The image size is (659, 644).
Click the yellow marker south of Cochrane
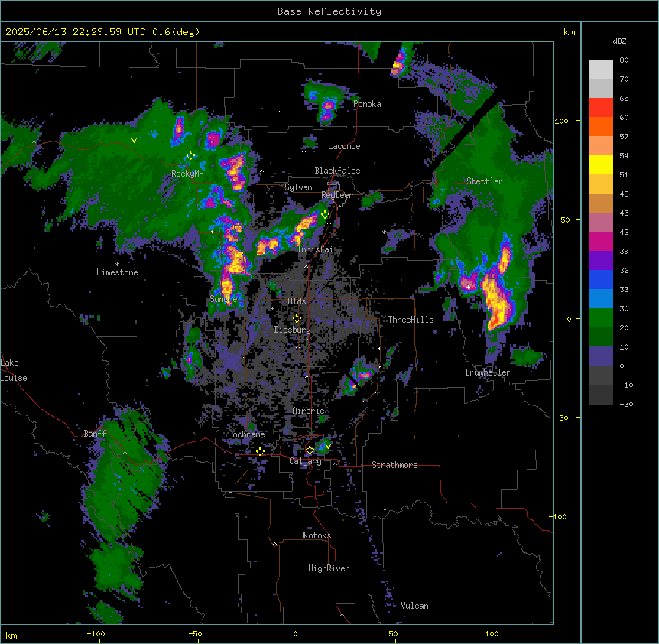(x=260, y=451)
